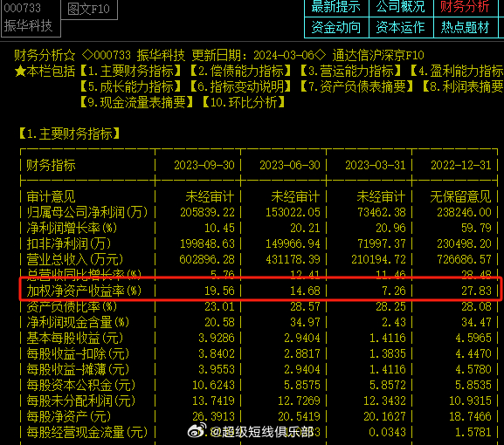Click the 23.01 debt ratio value

[x=219, y=306]
